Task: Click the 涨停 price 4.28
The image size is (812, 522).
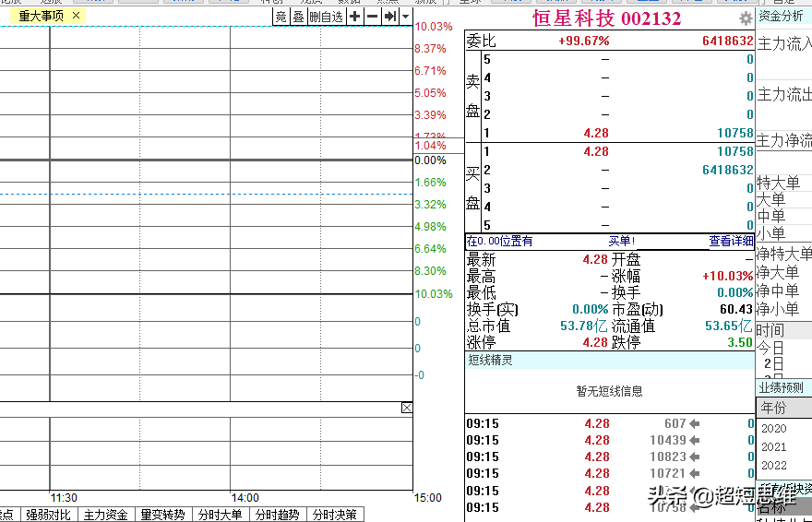Action: 595,342
